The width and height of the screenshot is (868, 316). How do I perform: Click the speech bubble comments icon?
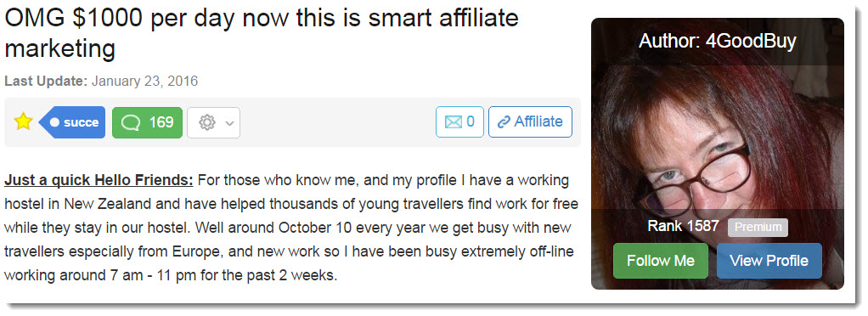click(130, 122)
